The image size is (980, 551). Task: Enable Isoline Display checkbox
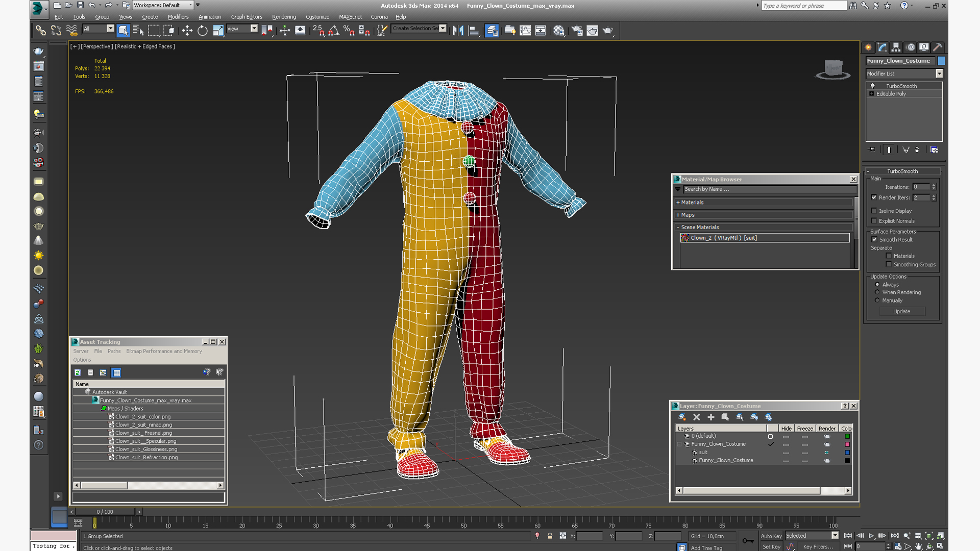tap(874, 211)
